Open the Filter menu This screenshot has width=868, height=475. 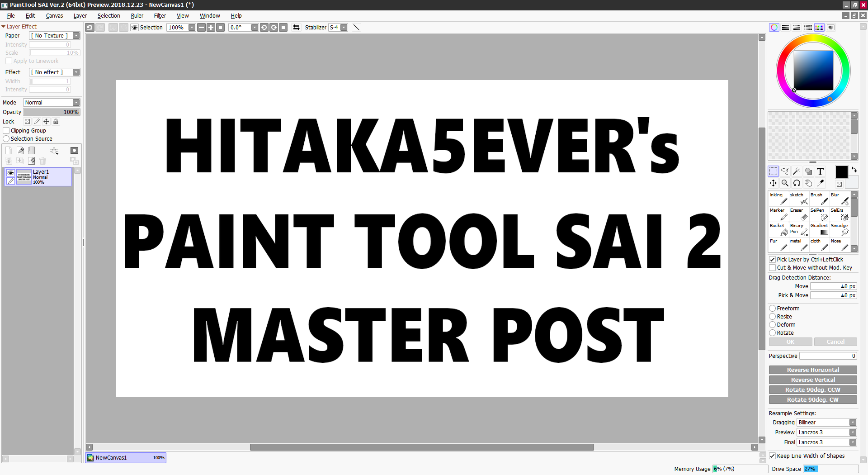point(160,16)
